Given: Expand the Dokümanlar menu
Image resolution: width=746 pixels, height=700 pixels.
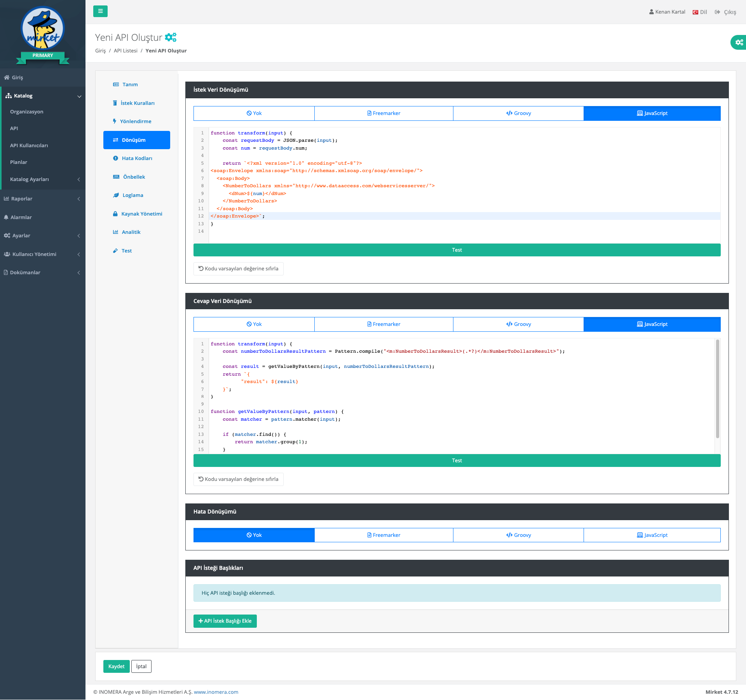Looking at the screenshot, I should click(x=43, y=272).
